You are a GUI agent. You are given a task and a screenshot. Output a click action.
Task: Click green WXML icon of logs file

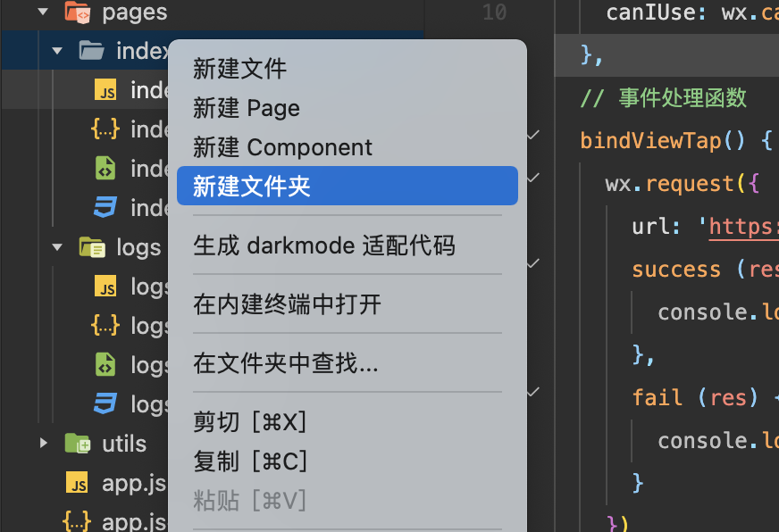click(x=105, y=365)
